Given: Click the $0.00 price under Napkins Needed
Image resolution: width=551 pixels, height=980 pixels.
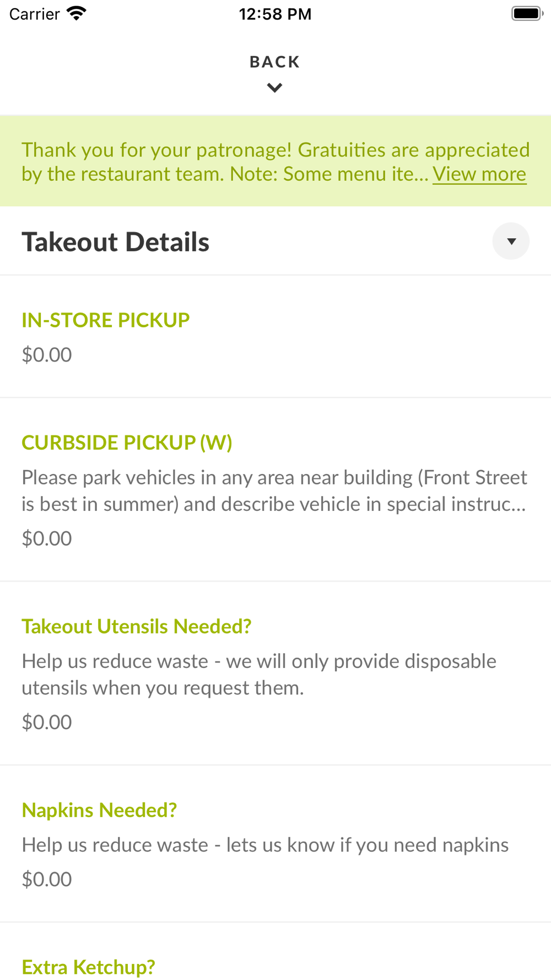Looking at the screenshot, I should [x=47, y=879].
